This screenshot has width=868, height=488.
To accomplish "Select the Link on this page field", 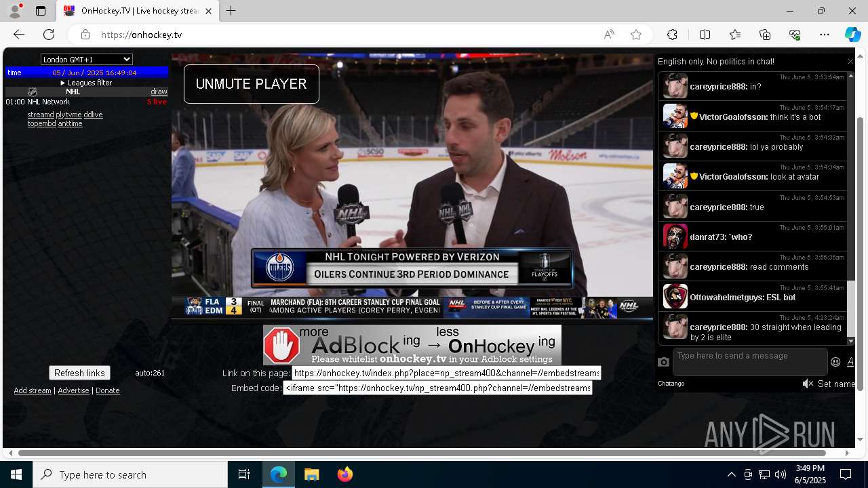I will [x=446, y=373].
